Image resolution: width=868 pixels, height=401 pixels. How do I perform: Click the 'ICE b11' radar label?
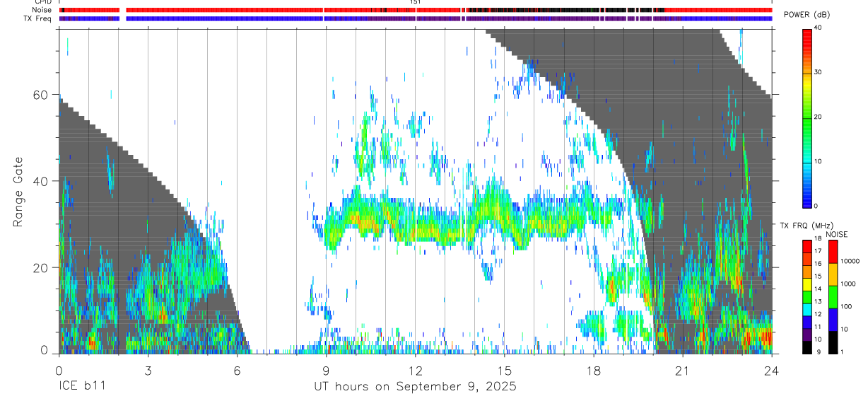[82, 387]
